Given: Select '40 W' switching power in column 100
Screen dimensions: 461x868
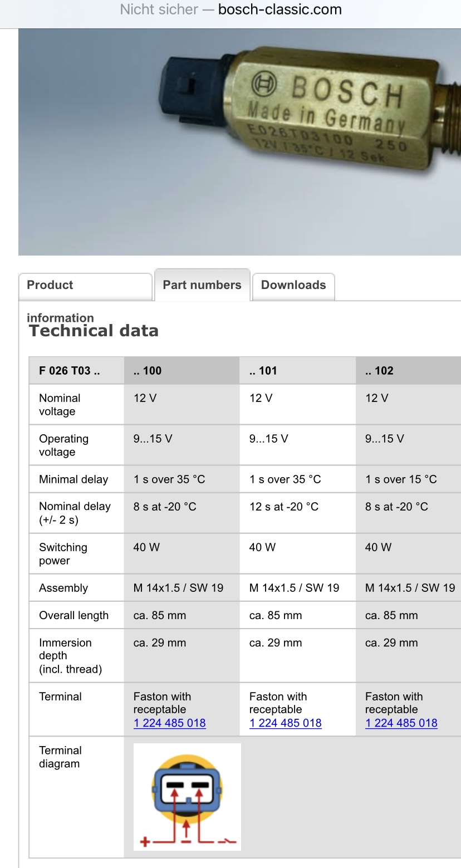Looking at the screenshot, I should coord(146,547).
